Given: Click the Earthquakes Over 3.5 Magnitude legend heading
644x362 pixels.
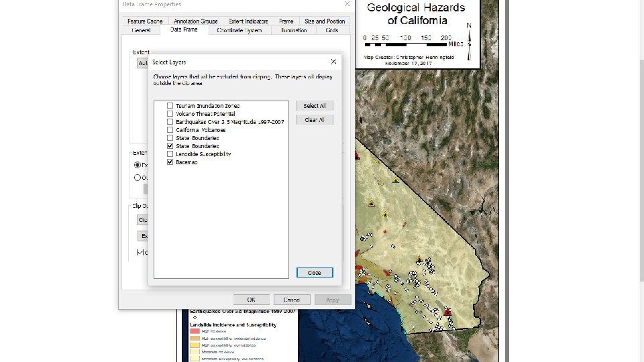Looking at the screenshot, I should 242,311.
